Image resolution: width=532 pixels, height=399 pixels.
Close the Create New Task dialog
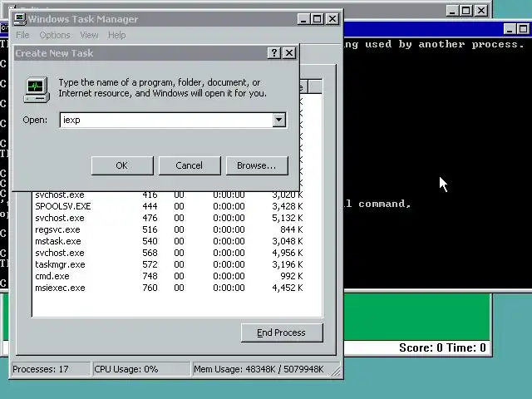click(x=289, y=53)
